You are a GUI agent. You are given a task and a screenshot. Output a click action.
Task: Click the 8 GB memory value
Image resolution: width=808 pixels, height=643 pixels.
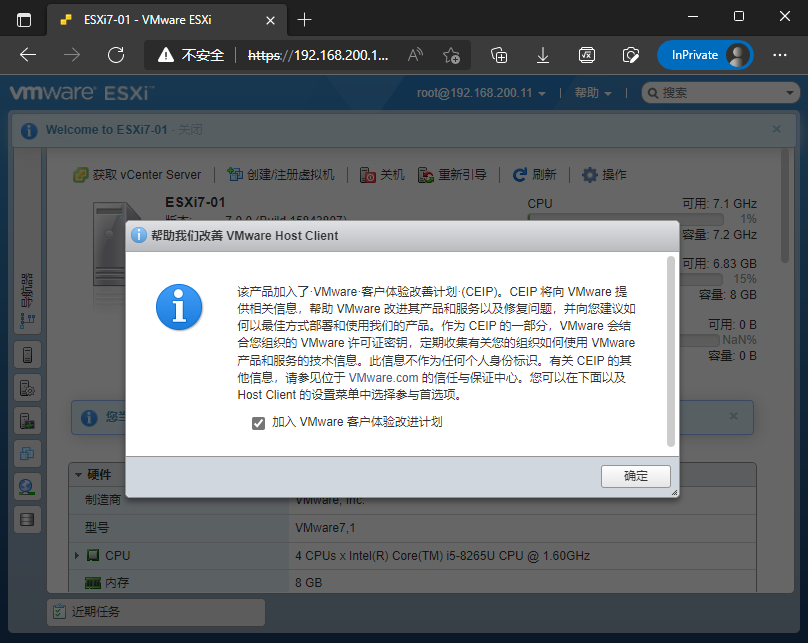point(308,583)
